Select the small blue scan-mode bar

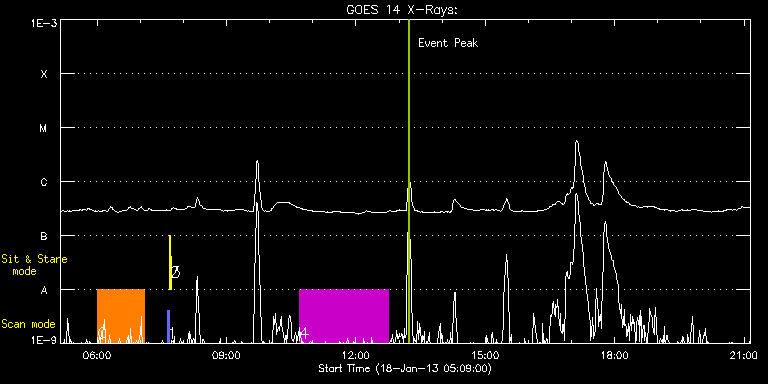pyautogui.click(x=168, y=326)
